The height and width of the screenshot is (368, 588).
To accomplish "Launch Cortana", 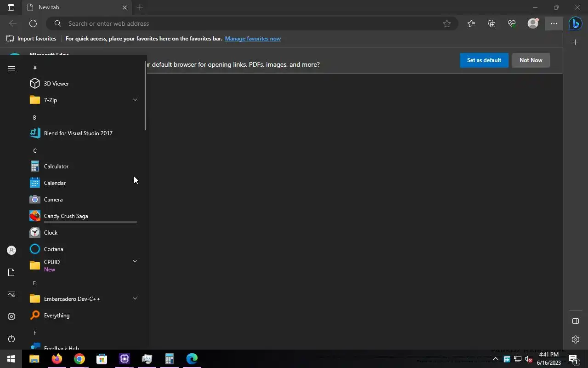I will pos(83,249).
